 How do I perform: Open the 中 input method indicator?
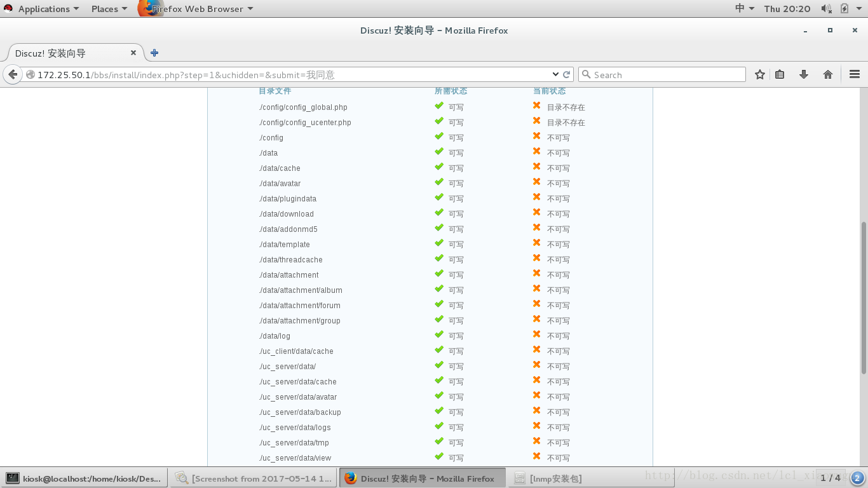coord(745,8)
